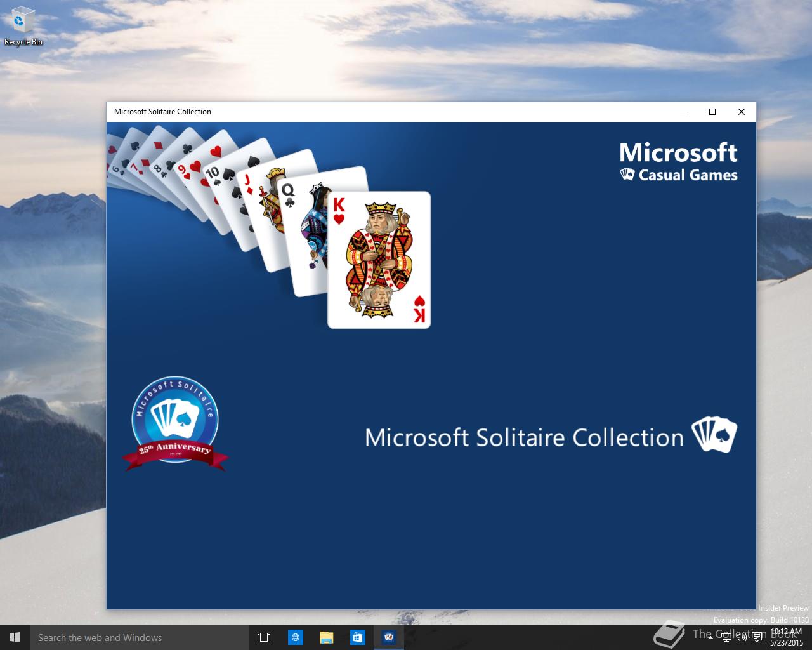Click the 'Search the web and Windows' box
Image resolution: width=812 pixels, height=650 pixels.
pyautogui.click(x=139, y=637)
